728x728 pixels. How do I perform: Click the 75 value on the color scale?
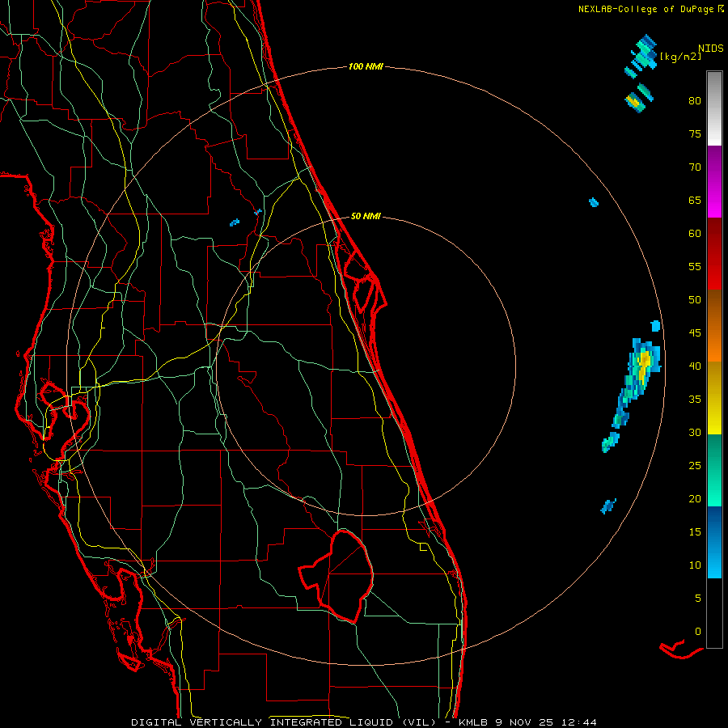pyautogui.click(x=695, y=133)
